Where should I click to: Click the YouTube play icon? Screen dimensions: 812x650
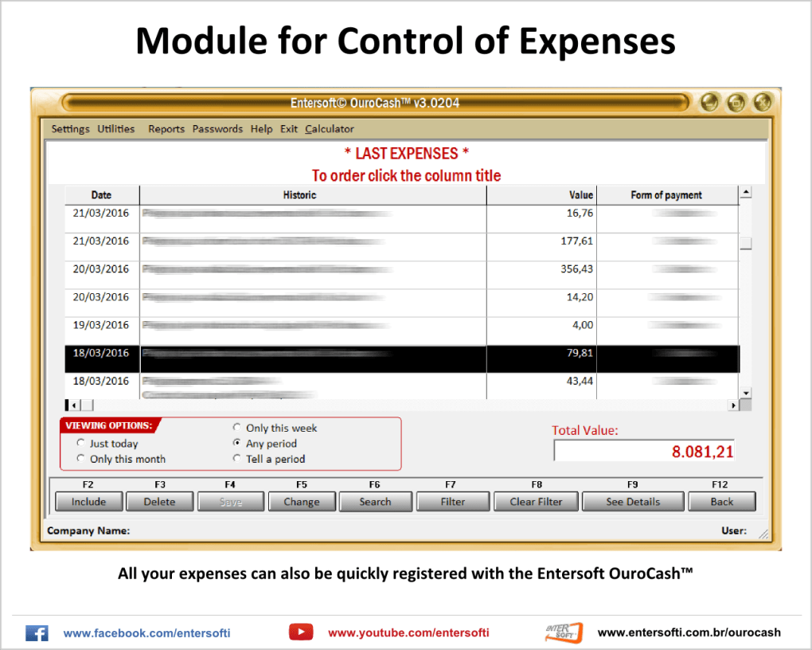point(301,632)
